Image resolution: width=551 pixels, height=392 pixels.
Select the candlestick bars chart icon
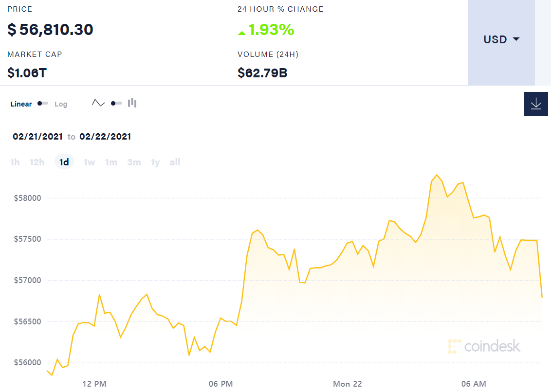132,103
